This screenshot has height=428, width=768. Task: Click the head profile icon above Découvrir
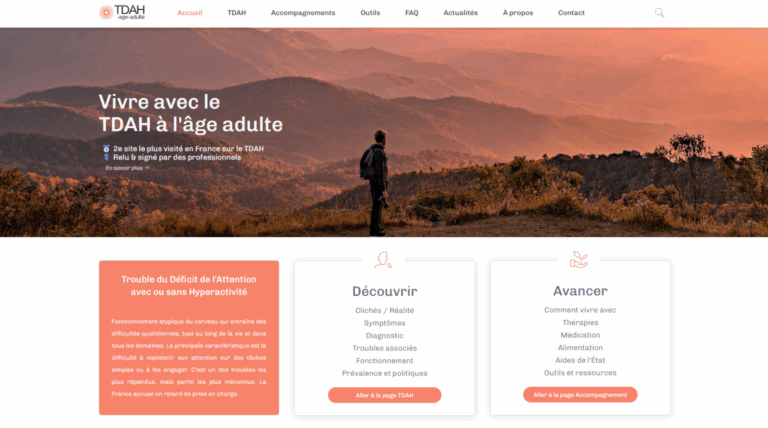pos(383,260)
